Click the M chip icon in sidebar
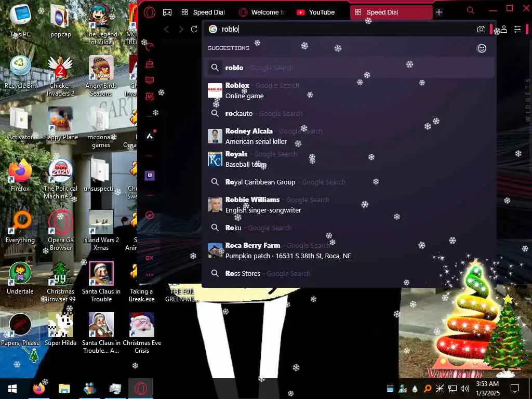The height and width of the screenshot is (399, 532). point(150,97)
